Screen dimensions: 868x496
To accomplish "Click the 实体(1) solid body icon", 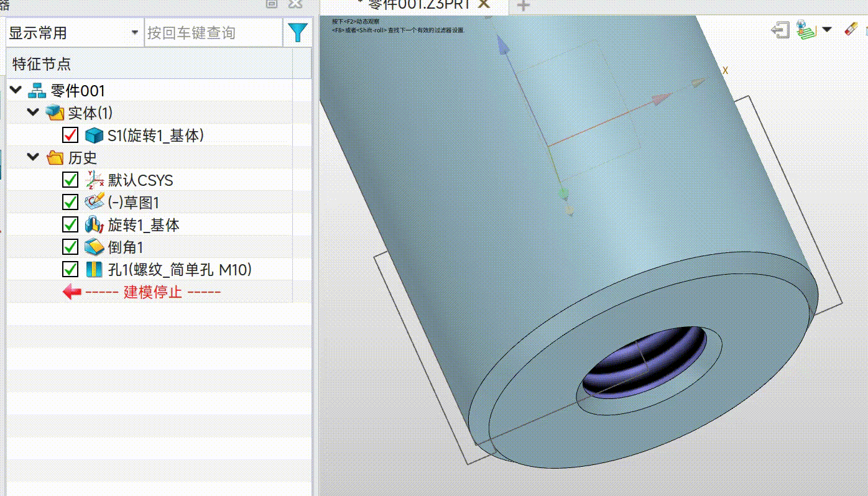I will point(55,113).
